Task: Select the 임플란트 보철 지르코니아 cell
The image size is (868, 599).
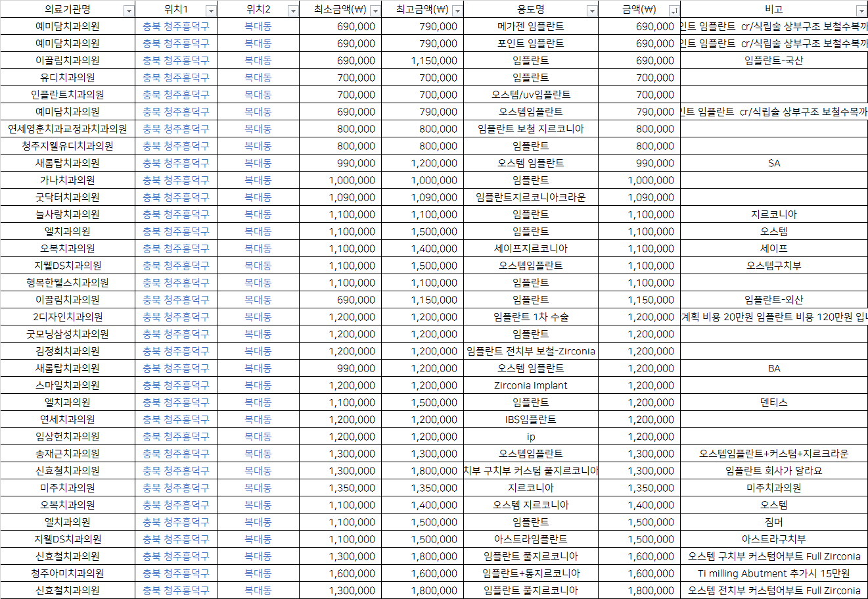Action: [x=531, y=129]
